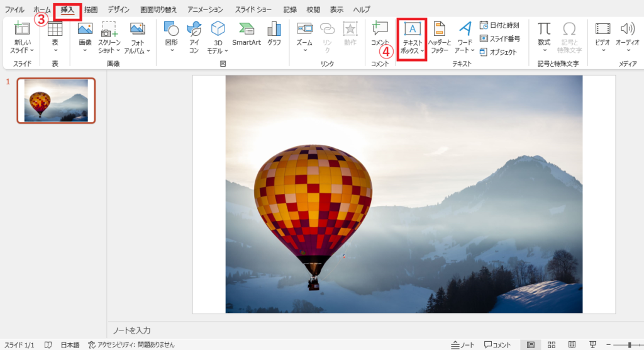Open the Photo Album (フォトアルバム) icon
This screenshot has height=350, width=644.
click(x=137, y=29)
